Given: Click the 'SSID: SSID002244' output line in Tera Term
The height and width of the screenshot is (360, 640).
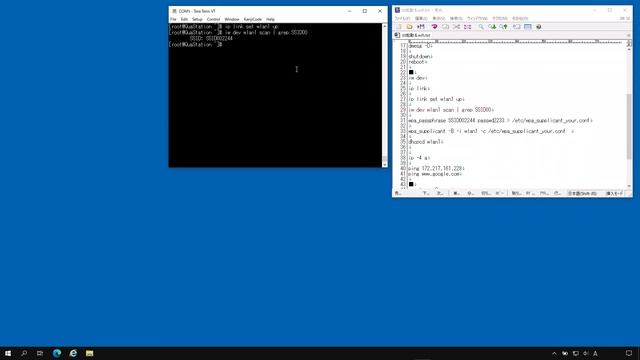Looking at the screenshot, I should coord(211,38).
